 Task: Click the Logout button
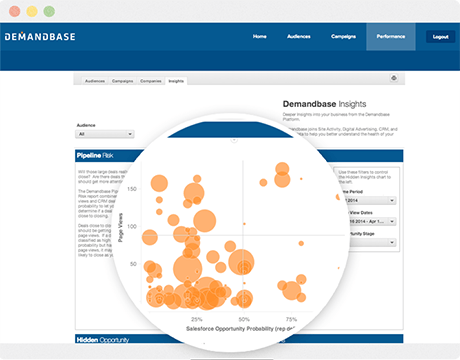pos(440,37)
